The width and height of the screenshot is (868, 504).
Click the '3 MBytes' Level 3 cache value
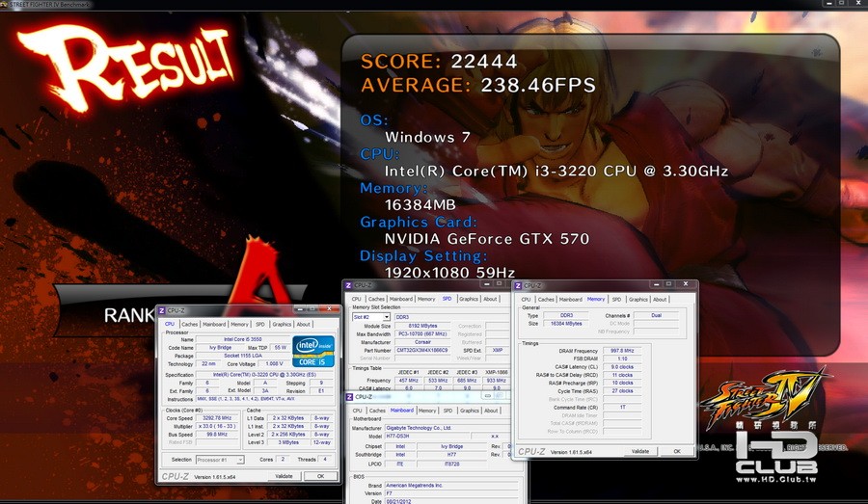[288, 442]
